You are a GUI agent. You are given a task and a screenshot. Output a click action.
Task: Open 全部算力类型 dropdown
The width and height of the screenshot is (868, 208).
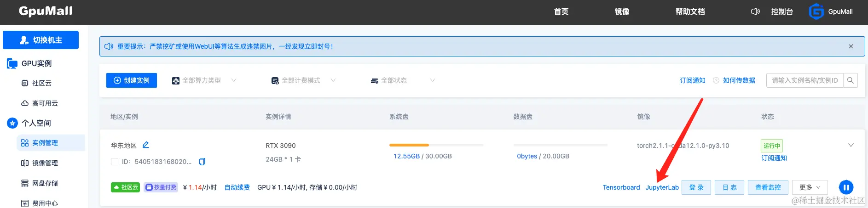click(x=204, y=80)
